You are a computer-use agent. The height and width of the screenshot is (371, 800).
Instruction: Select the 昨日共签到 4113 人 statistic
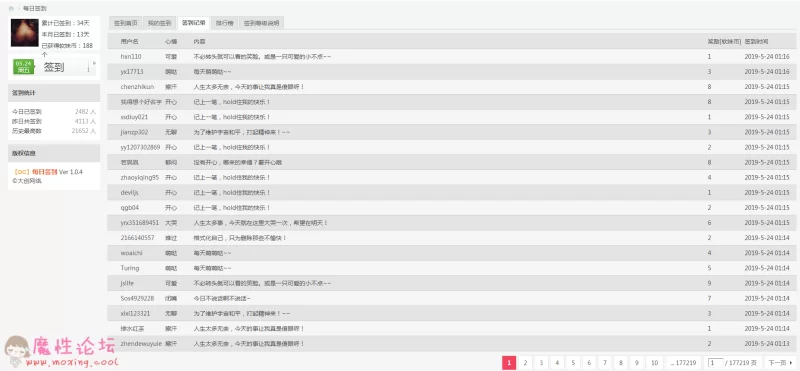[54, 121]
